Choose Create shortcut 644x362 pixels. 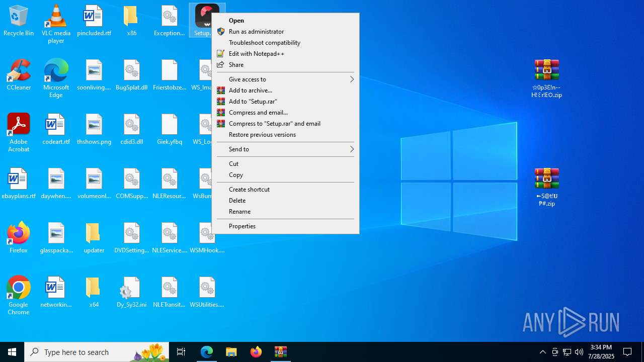pyautogui.click(x=285, y=190)
